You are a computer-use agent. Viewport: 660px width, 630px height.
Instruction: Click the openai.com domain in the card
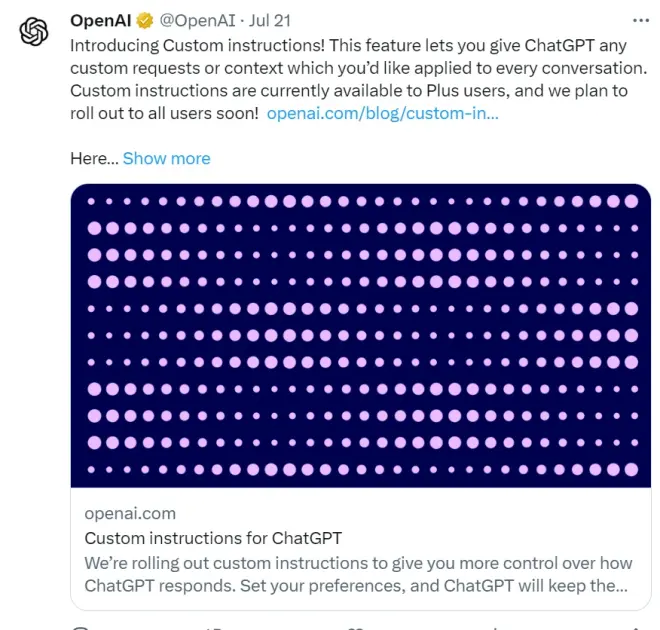coord(130,513)
